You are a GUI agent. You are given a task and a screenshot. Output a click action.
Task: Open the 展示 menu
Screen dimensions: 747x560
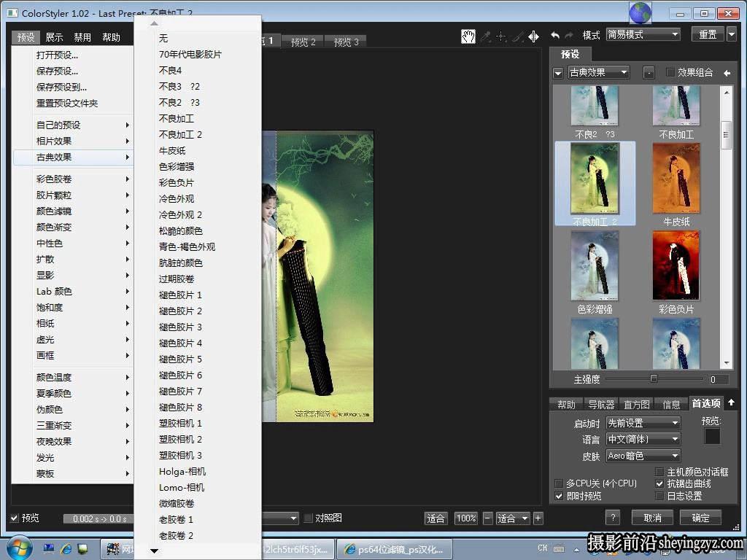point(54,37)
